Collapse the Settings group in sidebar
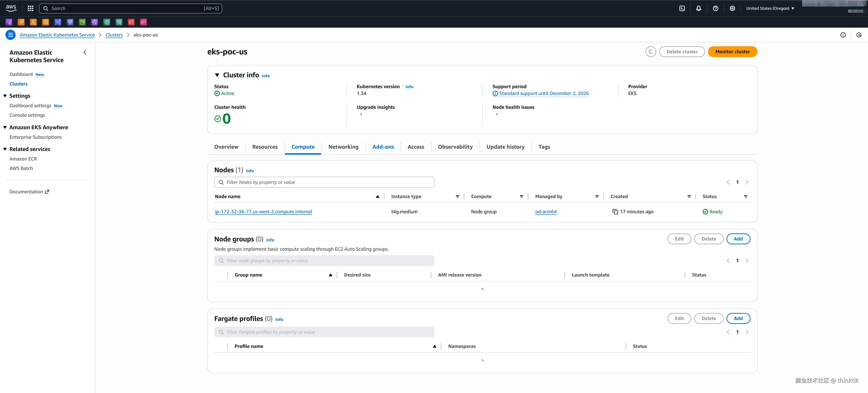The height and width of the screenshot is (393, 868). (x=5, y=96)
